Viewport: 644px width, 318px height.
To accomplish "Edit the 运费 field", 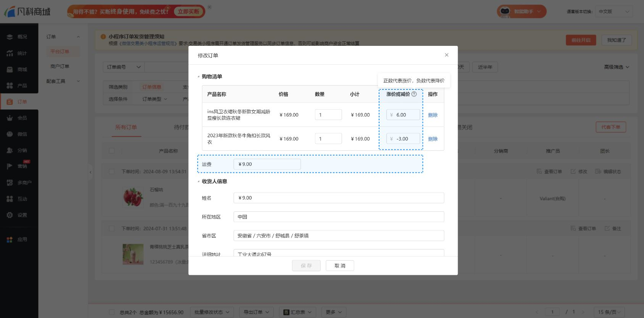I will (267, 164).
